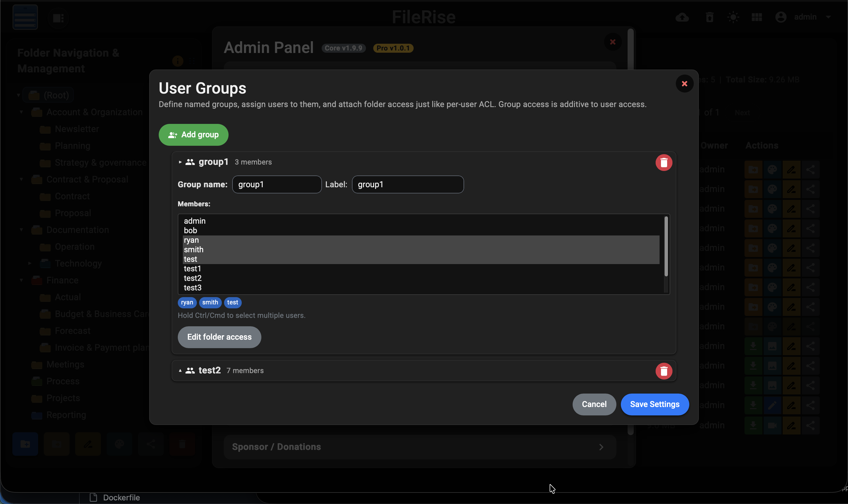Delete test2 group with trash icon
This screenshot has width=848, height=504.
click(x=663, y=371)
